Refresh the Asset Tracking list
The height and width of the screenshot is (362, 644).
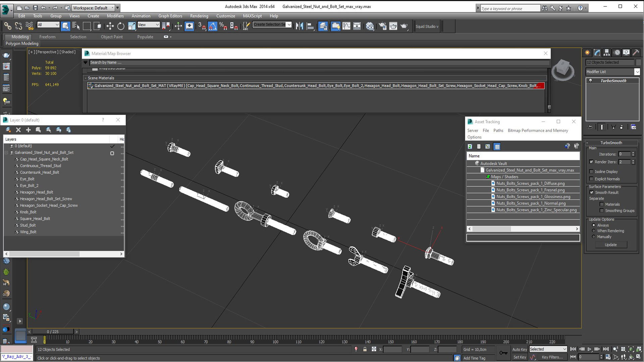tap(470, 146)
